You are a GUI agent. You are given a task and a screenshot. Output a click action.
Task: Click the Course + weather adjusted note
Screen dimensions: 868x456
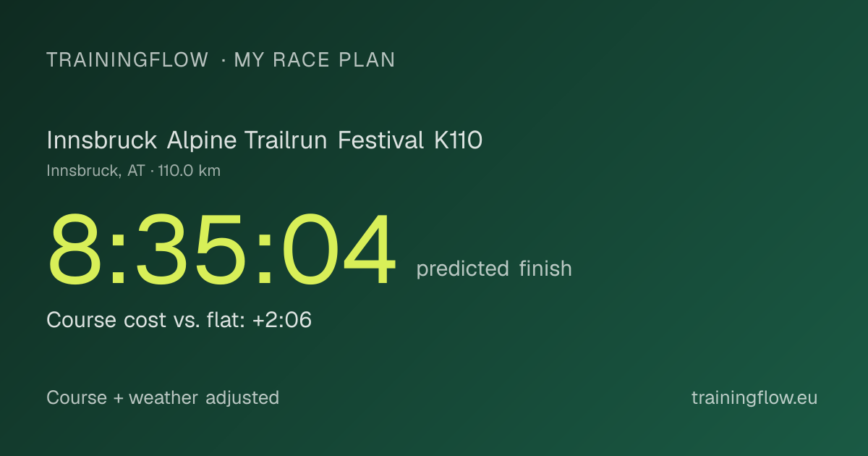pyautogui.click(x=163, y=397)
